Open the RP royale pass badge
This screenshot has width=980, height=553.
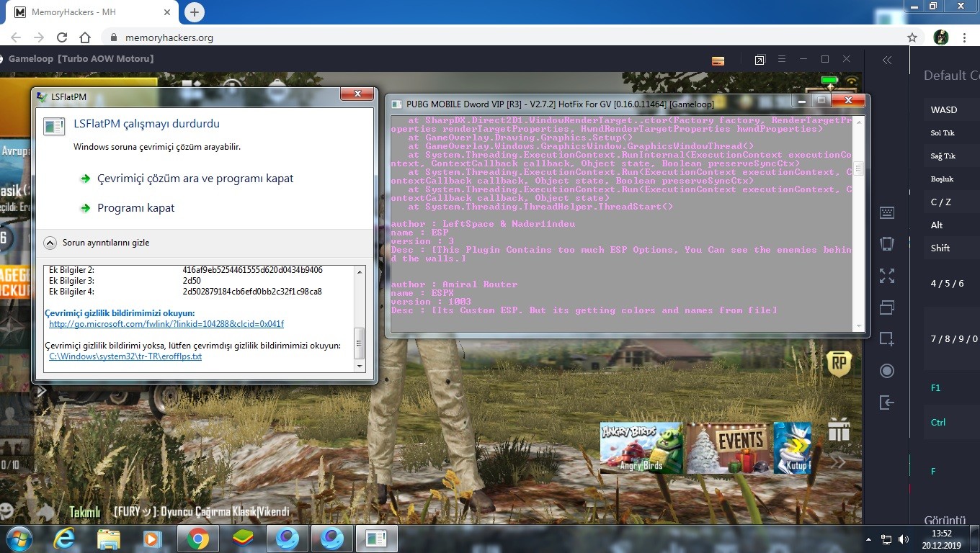coord(839,364)
